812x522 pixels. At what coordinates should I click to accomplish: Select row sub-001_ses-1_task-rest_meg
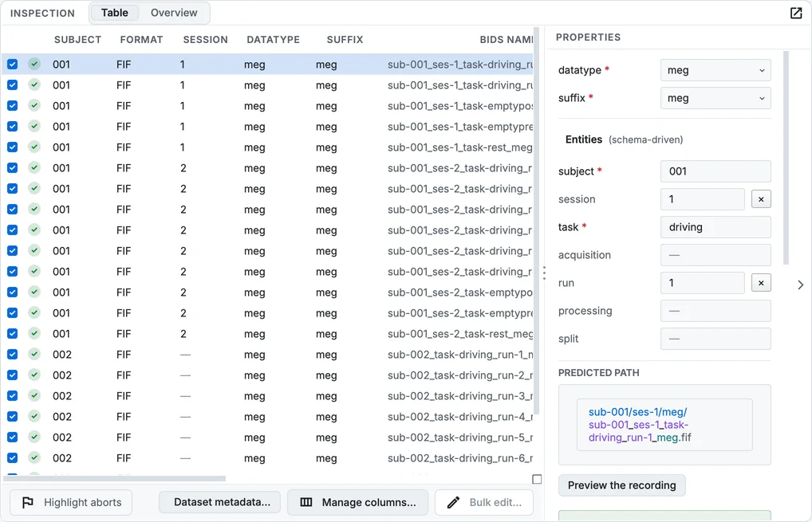[267, 147]
